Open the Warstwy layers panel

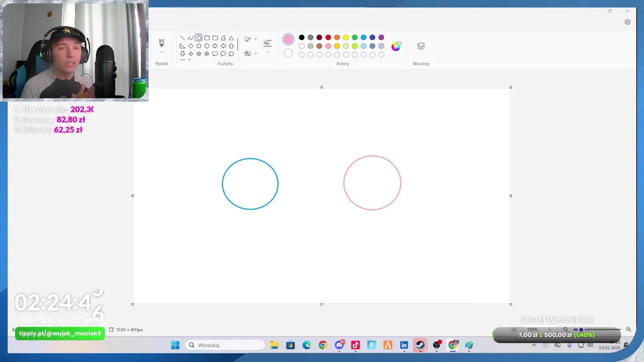pos(421,46)
